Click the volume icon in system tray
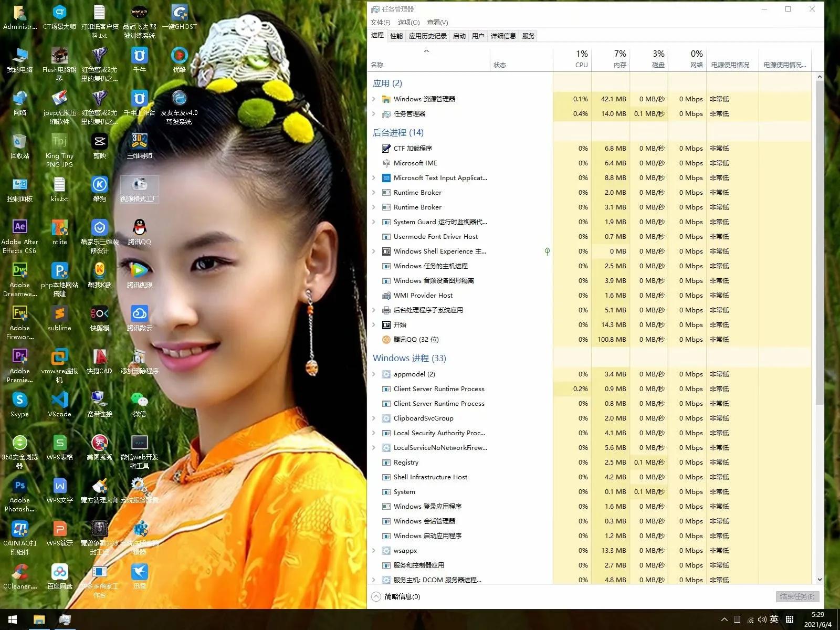 point(762,619)
